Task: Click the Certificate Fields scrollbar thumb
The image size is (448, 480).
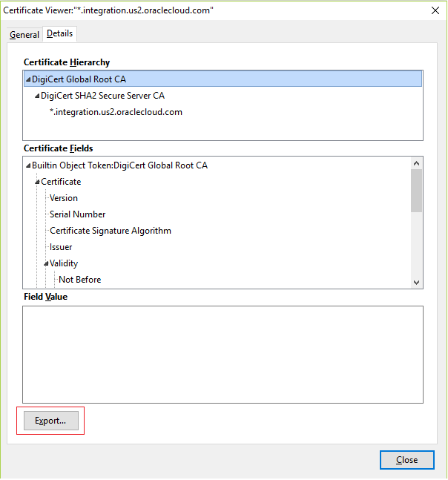Action: 416,191
